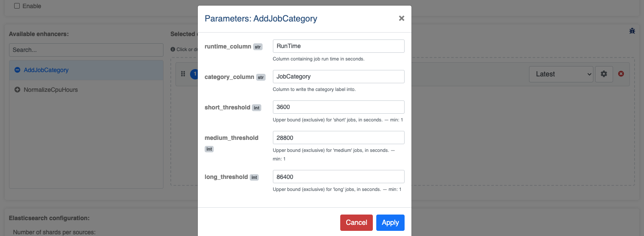Viewport: 644px width, 236px height.
Task: Open the Latest version dropdown
Action: (561, 74)
